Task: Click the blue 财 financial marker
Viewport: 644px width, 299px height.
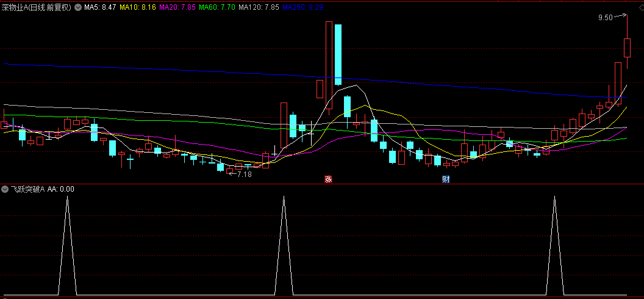Action: point(446,179)
